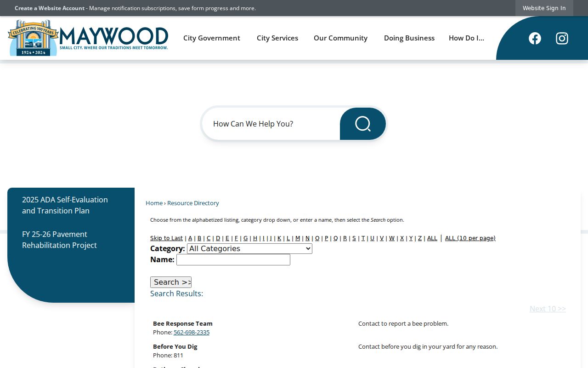Focus the How Can We Help You search box
This screenshot has width=588, height=368.
[271, 124]
